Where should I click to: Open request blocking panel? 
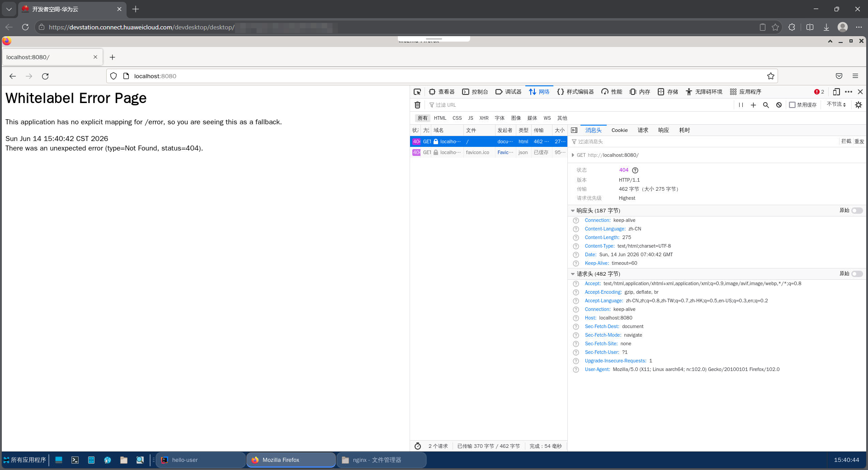[x=779, y=105]
